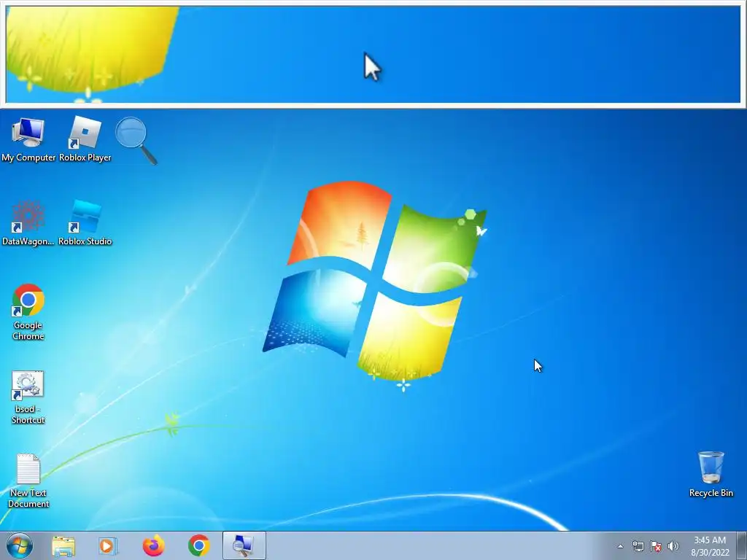747x560 pixels.
Task: Select the Roblox Player shortcut
Action: 85,139
